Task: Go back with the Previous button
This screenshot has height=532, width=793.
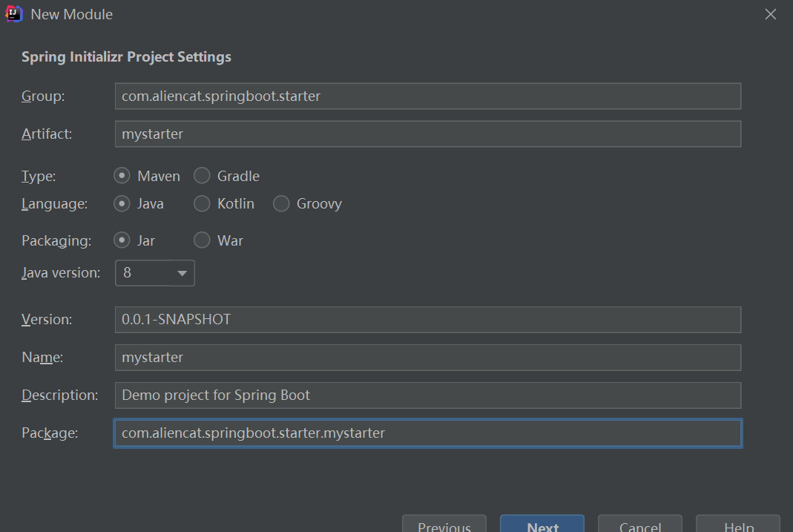Action: 444,524
